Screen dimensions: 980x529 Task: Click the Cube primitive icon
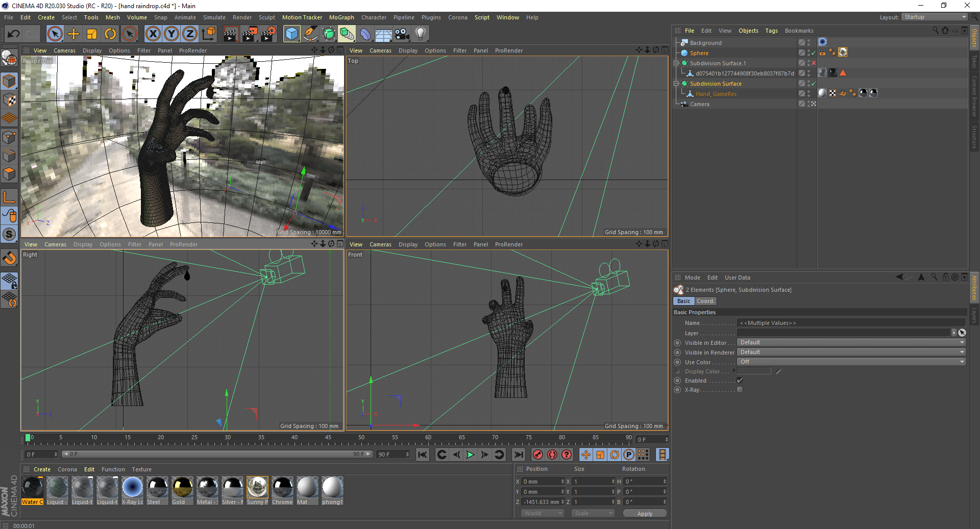pyautogui.click(x=291, y=34)
